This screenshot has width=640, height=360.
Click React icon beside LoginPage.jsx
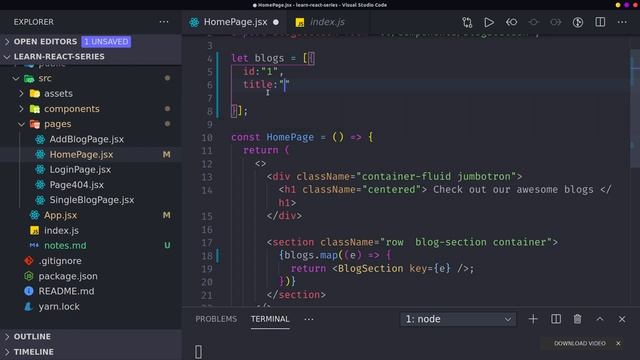tap(40, 170)
